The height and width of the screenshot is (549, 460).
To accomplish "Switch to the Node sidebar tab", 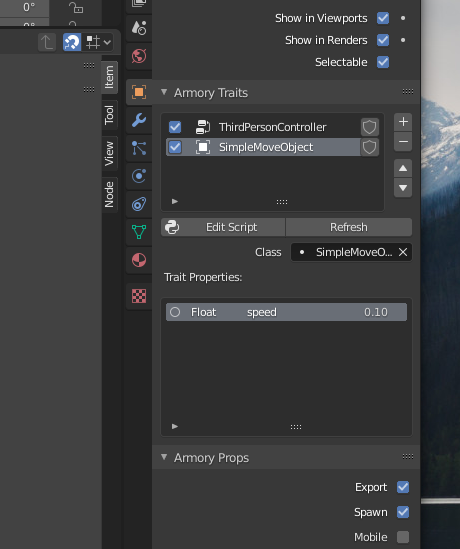I will 109,194.
